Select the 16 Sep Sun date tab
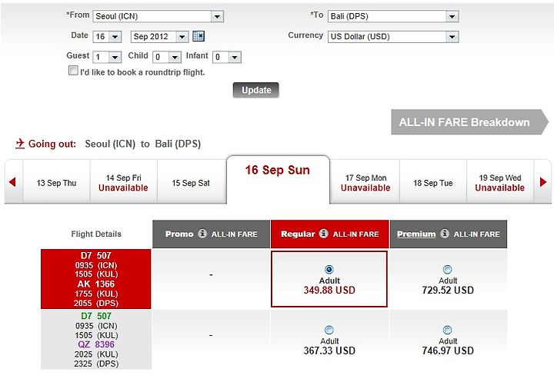The width and height of the screenshot is (554, 392). (278, 179)
